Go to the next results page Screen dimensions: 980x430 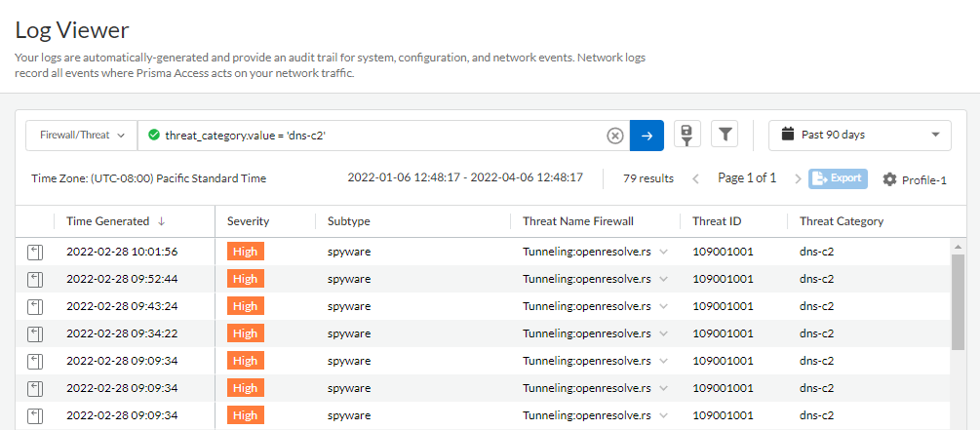(798, 178)
